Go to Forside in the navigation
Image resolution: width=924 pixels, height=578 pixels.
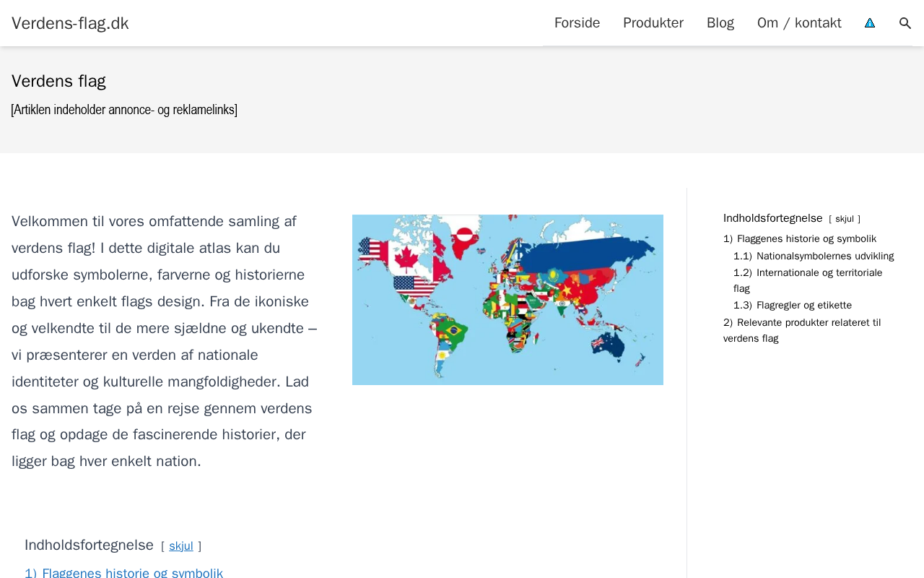577,23
